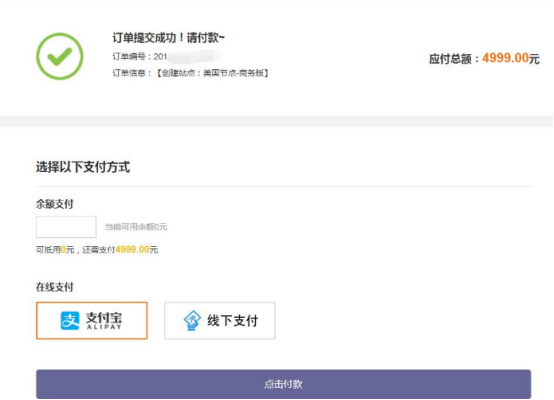Click the 余额支付 section label
The image size is (554, 400).
click(x=55, y=204)
